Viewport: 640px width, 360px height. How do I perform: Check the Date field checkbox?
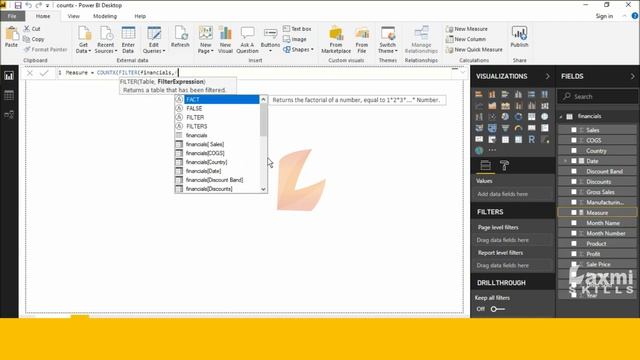tap(574, 161)
